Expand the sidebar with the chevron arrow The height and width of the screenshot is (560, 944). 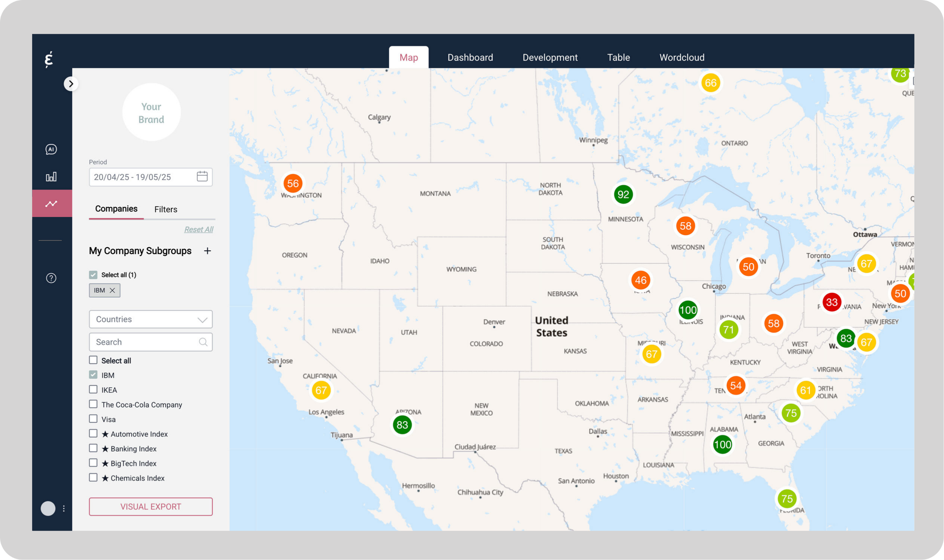pos(71,84)
